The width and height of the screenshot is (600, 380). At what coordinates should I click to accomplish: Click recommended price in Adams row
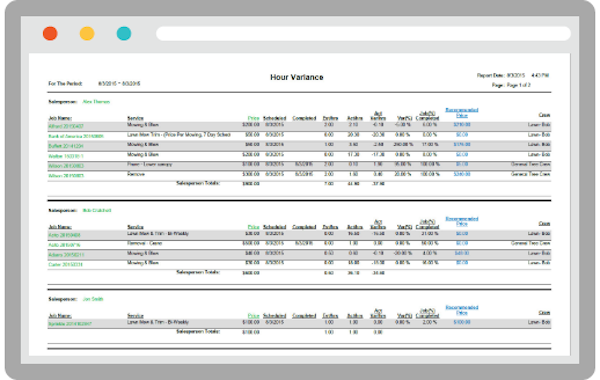coord(462,253)
